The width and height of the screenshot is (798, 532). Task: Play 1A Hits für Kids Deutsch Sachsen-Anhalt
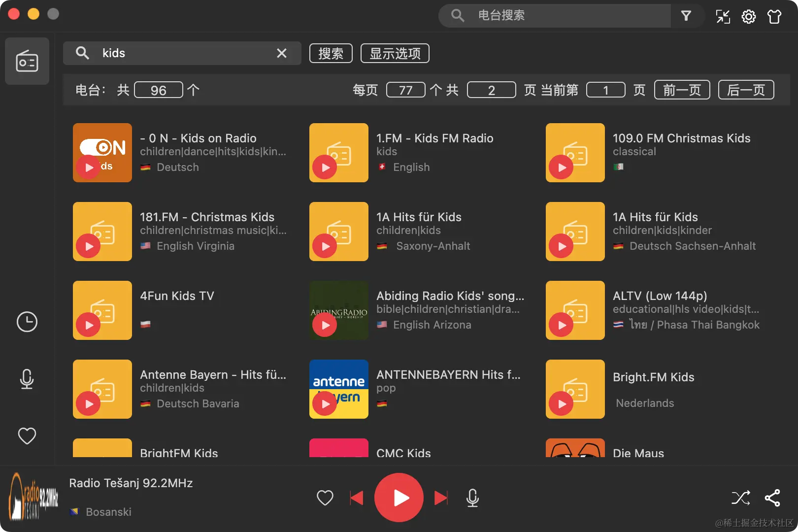tap(562, 246)
